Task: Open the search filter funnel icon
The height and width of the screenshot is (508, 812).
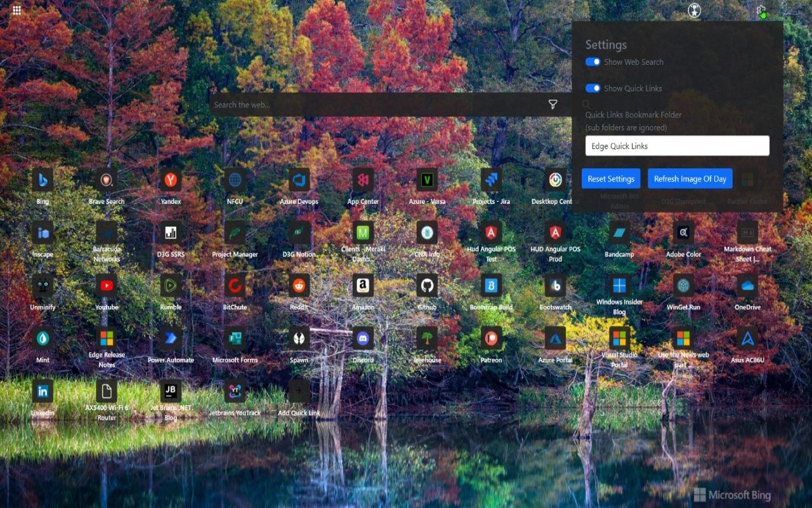Action: [x=553, y=105]
